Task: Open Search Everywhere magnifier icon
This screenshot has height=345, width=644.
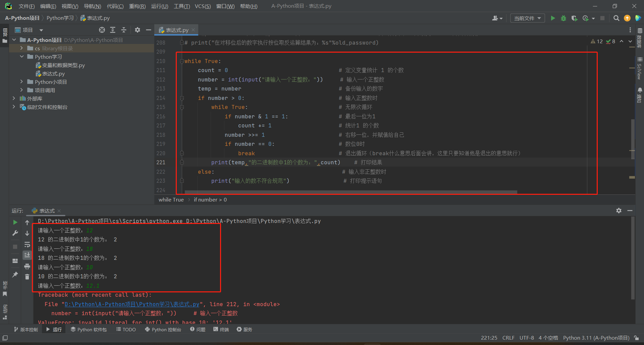Action: [616, 18]
